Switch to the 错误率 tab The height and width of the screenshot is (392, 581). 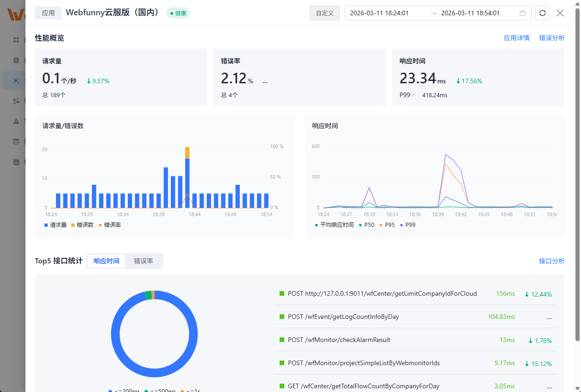144,261
